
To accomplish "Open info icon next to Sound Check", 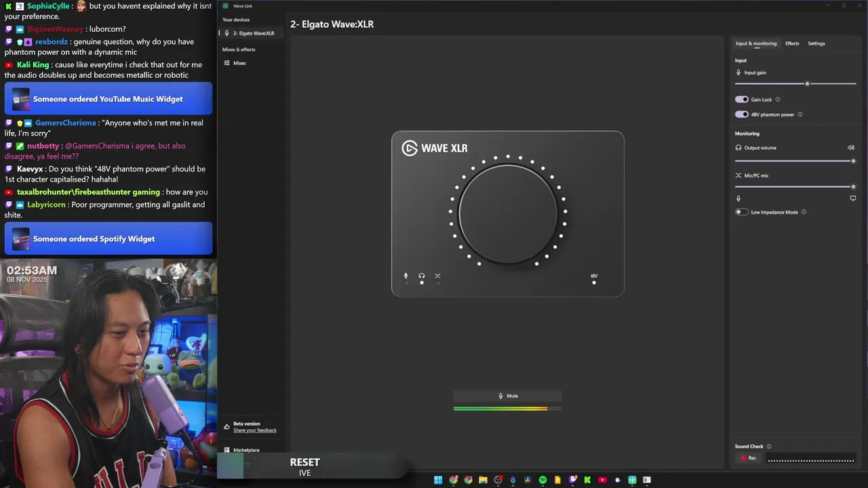I will tap(768, 447).
